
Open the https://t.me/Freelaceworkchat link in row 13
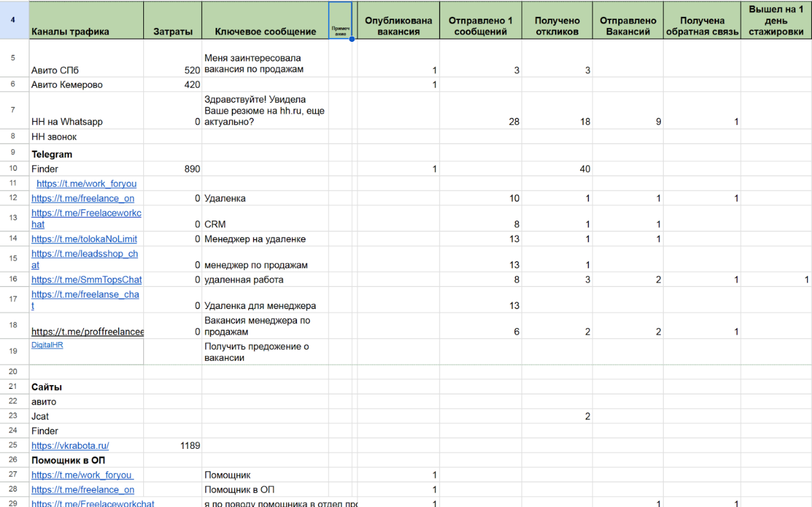(87, 219)
